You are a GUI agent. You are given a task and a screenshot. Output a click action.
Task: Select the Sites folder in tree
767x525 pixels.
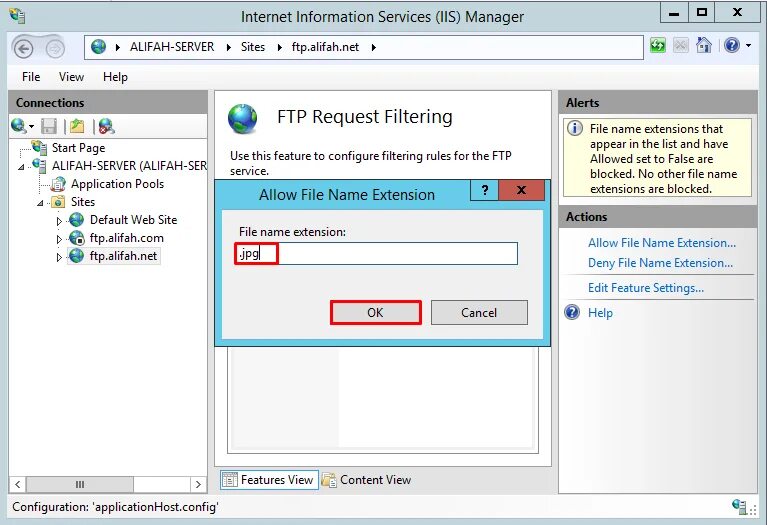(x=83, y=202)
